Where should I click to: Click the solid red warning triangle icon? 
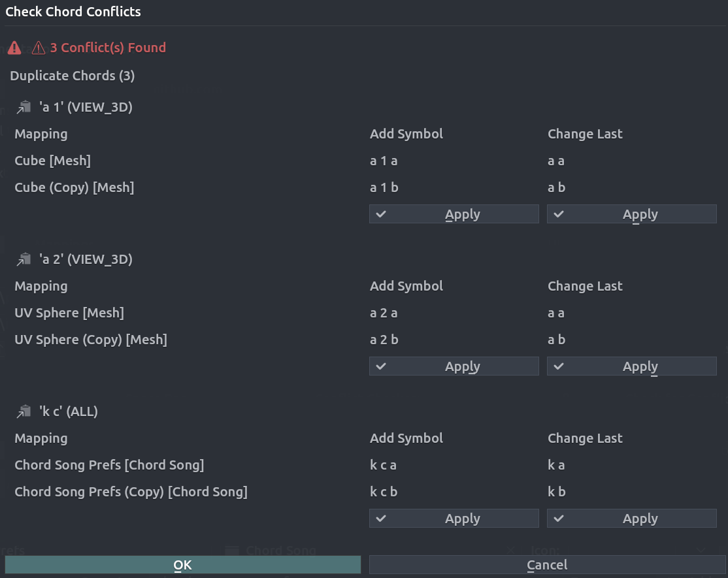(x=14, y=48)
